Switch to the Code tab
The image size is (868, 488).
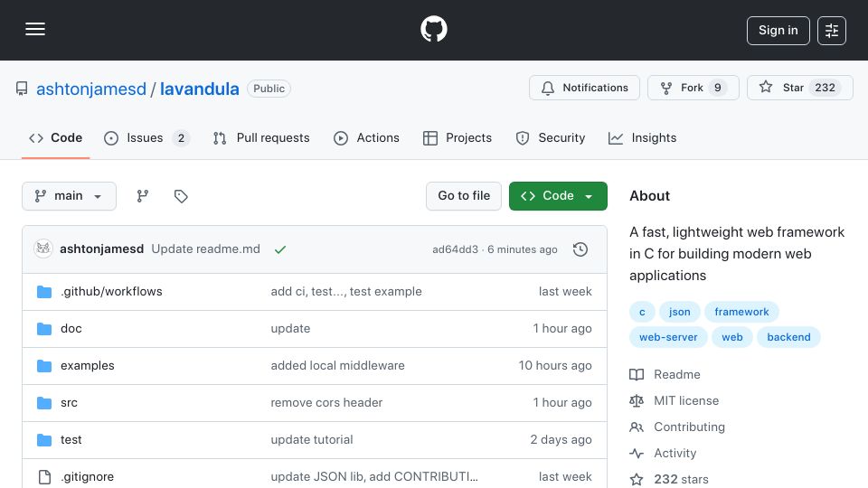point(55,137)
